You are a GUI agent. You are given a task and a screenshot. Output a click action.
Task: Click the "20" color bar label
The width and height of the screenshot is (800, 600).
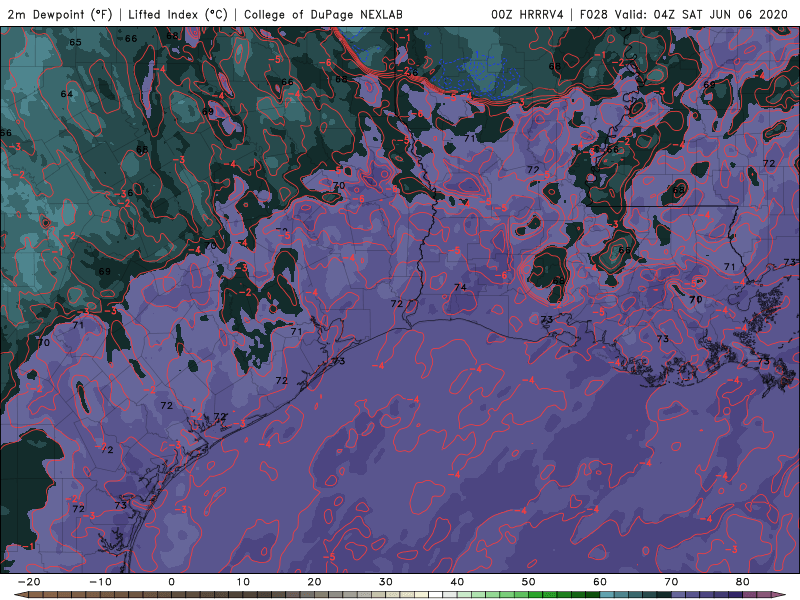(x=314, y=582)
